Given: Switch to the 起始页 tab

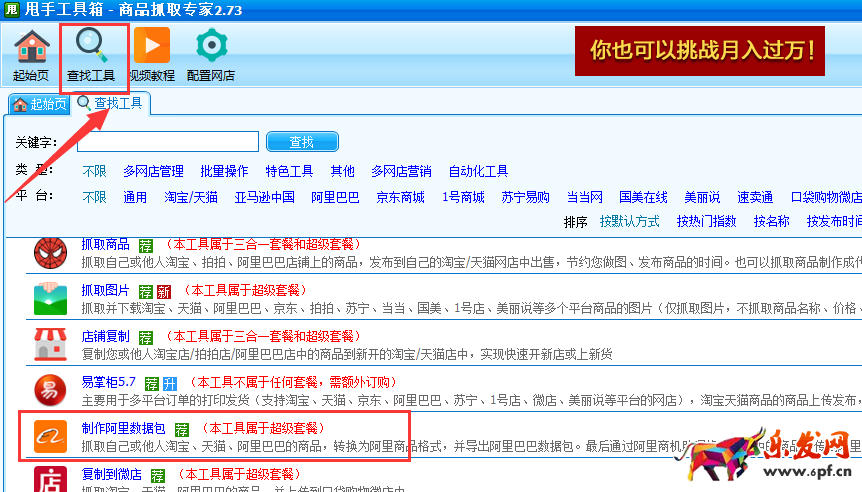Looking at the screenshot, I should click(40, 104).
